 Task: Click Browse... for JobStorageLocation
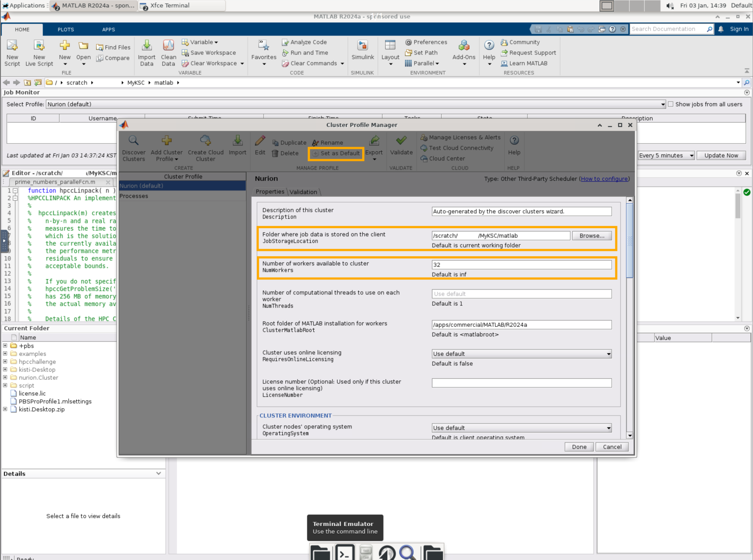click(x=592, y=236)
